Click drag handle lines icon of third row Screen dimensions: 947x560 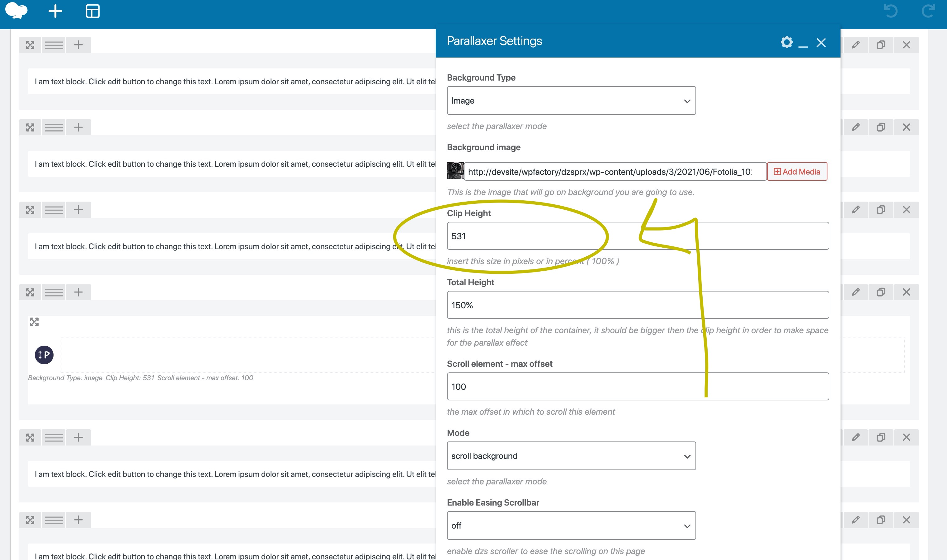click(x=54, y=210)
